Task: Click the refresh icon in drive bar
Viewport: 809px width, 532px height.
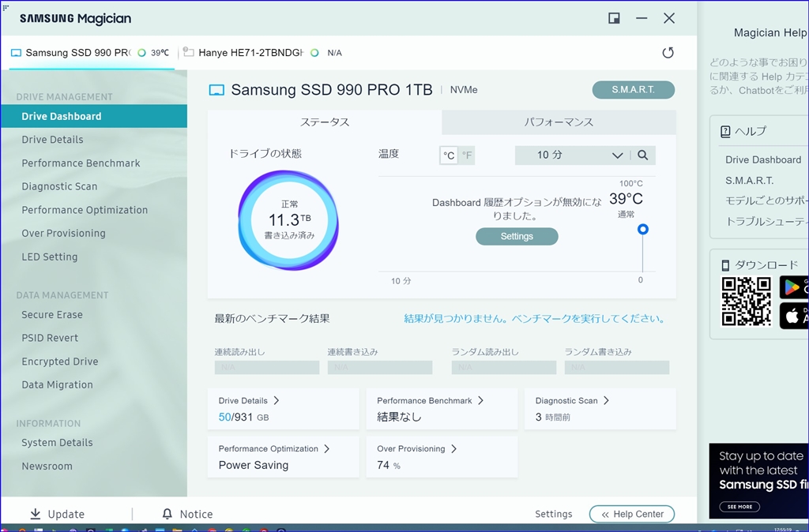Action: pyautogui.click(x=668, y=53)
